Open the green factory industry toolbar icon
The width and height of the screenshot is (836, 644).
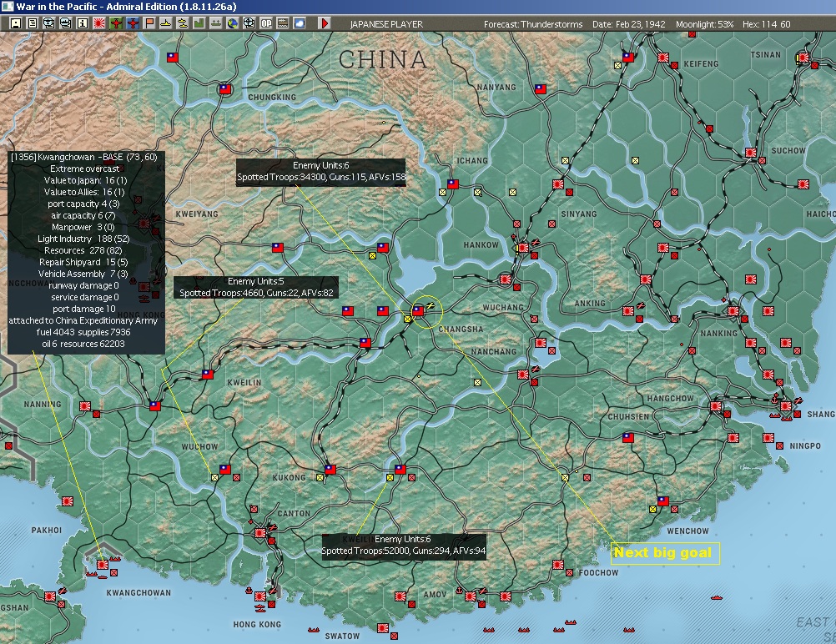point(199,23)
